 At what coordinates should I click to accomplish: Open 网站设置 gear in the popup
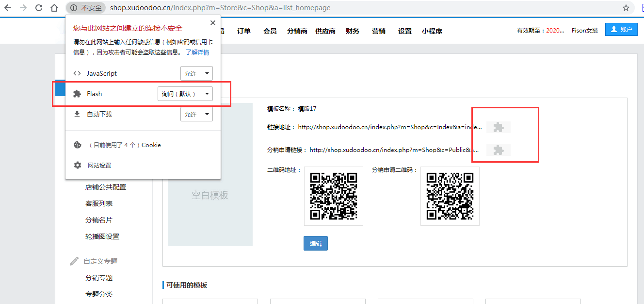pos(77,165)
